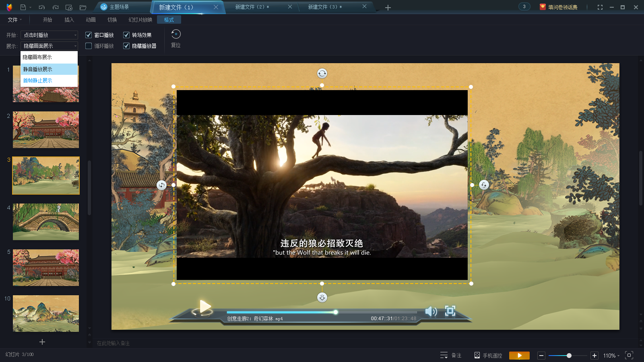Click the video progress slider handle

point(335,312)
